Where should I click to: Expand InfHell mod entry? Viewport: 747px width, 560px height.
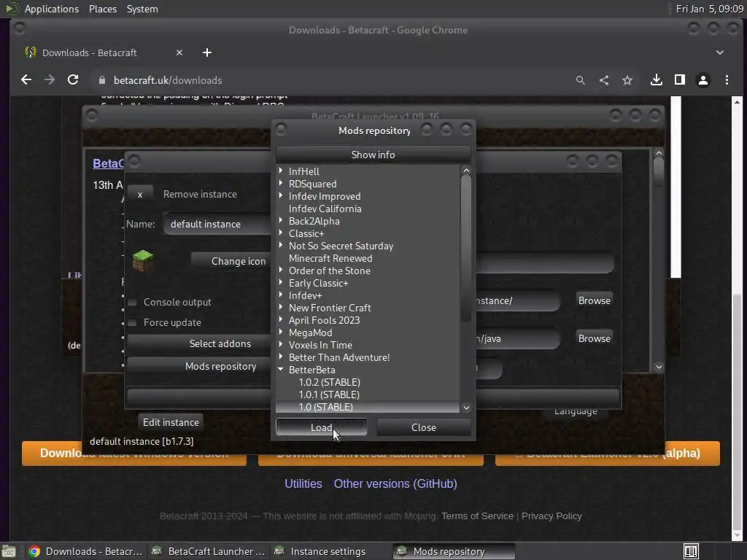(281, 171)
